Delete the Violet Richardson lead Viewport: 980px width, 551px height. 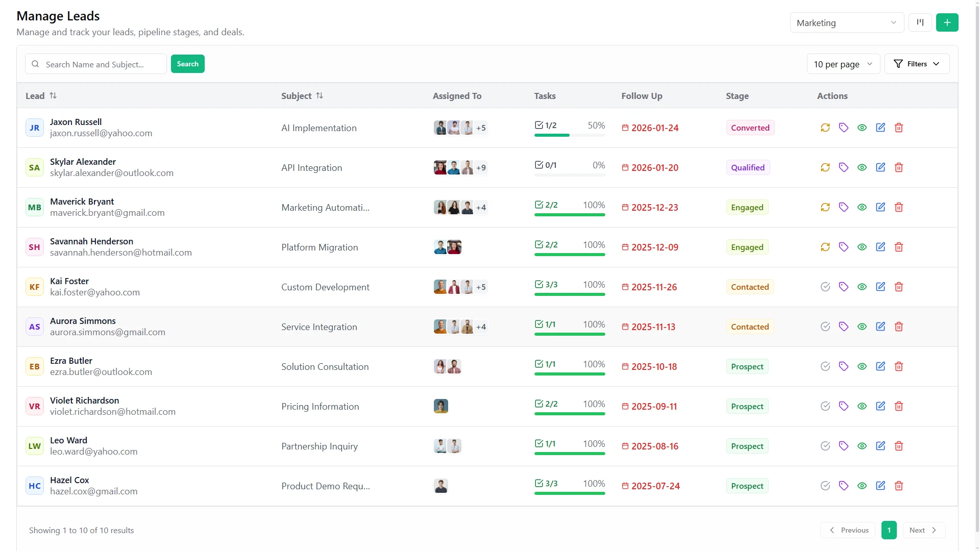click(899, 406)
